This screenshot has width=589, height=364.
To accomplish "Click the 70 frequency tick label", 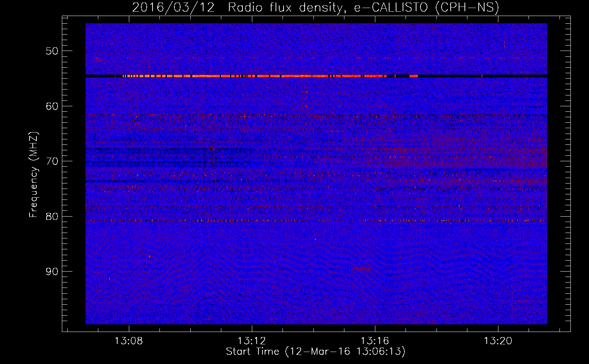I will tap(52, 161).
